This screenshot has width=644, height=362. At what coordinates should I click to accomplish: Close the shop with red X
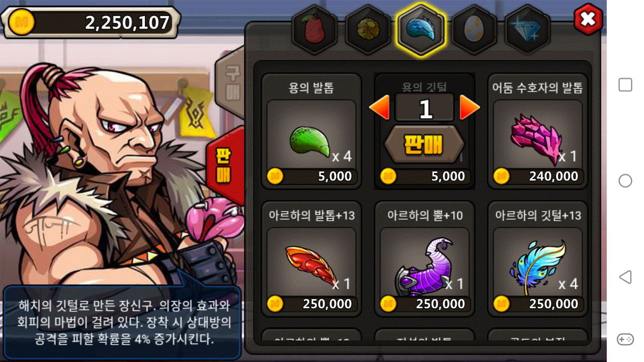click(588, 20)
